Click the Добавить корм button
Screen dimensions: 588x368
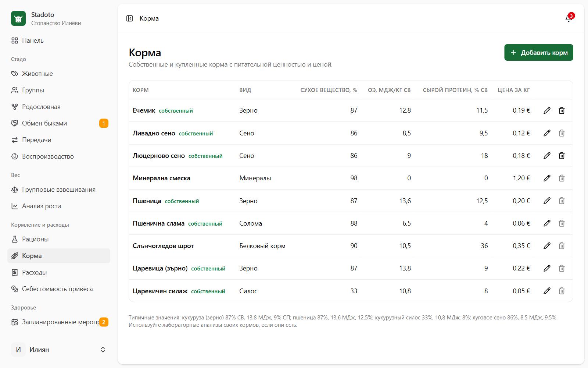coord(538,53)
